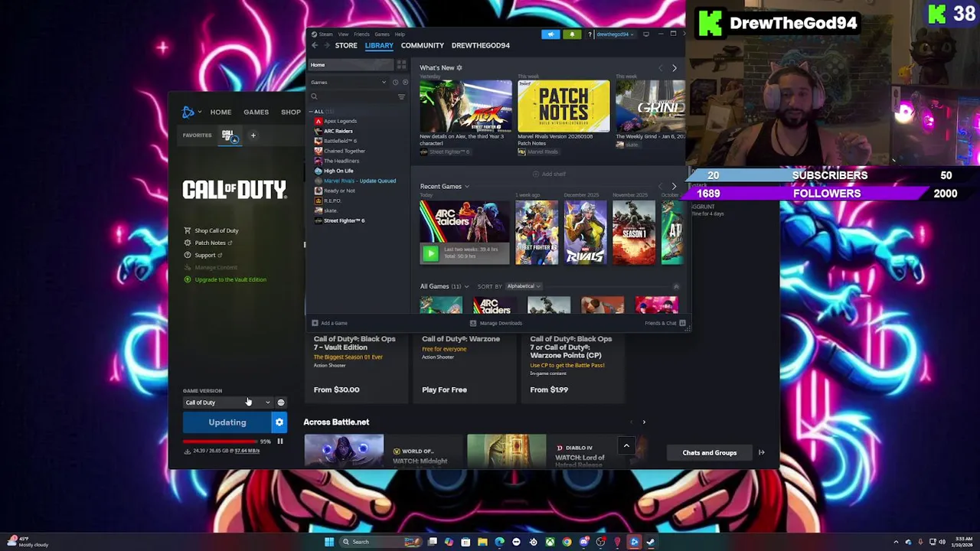
Task: Click Call of Duty download progress bar
Action: click(x=220, y=442)
